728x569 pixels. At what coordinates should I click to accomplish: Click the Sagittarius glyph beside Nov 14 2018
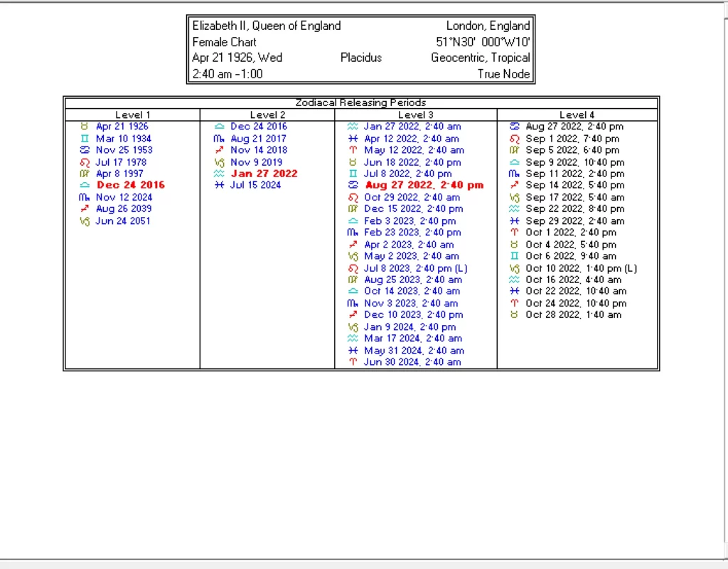[219, 150]
